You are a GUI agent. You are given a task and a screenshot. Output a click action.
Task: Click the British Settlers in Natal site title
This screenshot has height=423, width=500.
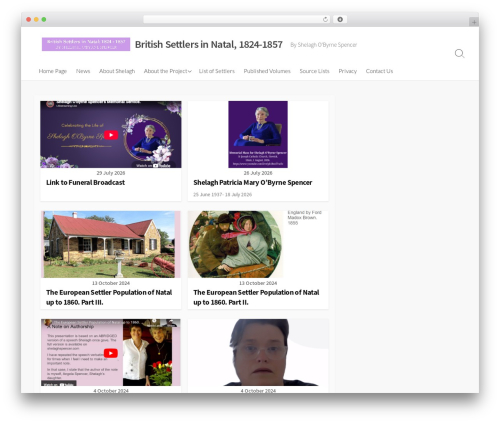[209, 45]
